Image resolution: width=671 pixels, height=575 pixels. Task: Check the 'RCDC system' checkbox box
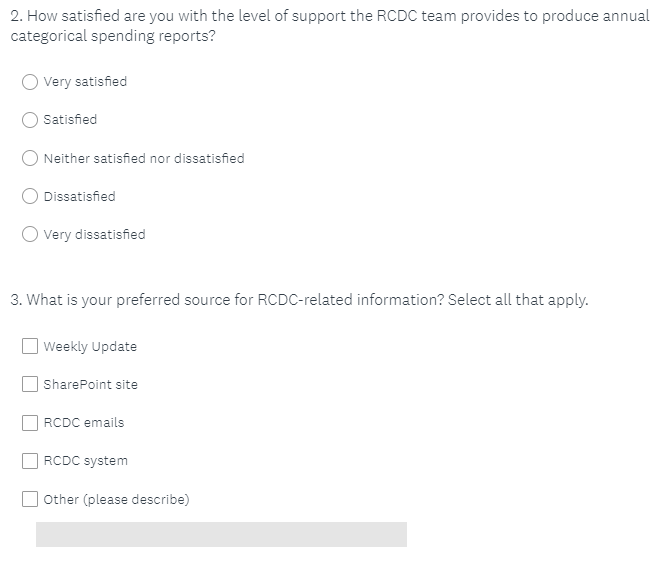tap(31, 461)
